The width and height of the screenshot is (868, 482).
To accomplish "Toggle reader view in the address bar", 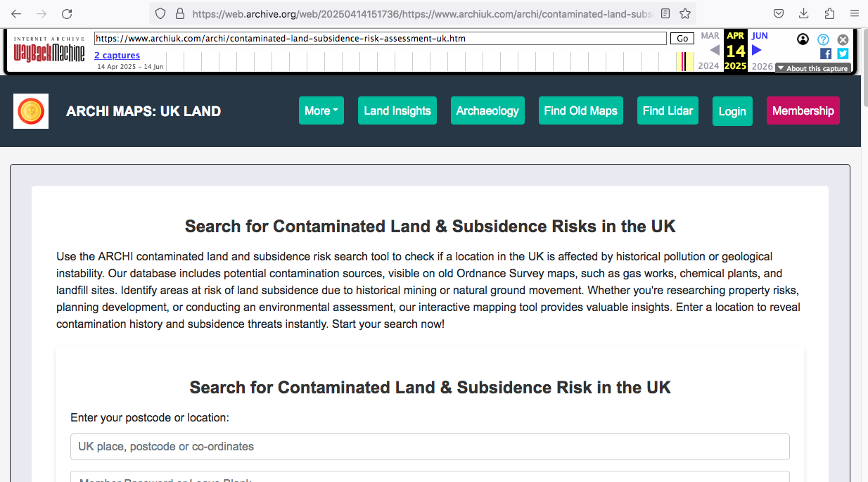I will pyautogui.click(x=665, y=13).
